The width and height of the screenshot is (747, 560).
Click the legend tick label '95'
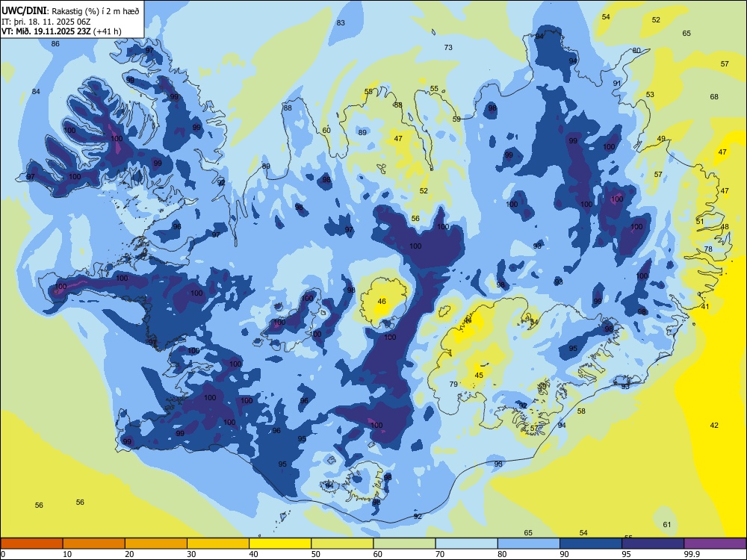627,554
